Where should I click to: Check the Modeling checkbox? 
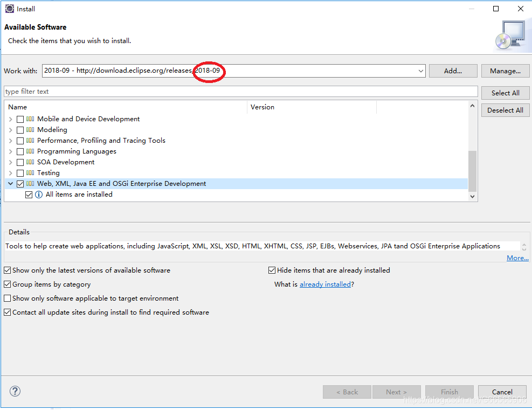[x=20, y=130]
